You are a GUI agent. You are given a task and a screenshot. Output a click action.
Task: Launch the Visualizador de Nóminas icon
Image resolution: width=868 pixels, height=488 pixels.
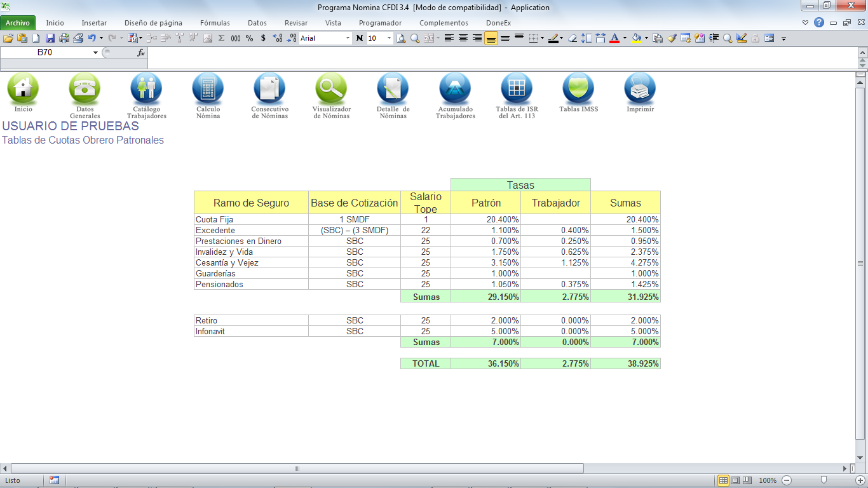point(331,89)
